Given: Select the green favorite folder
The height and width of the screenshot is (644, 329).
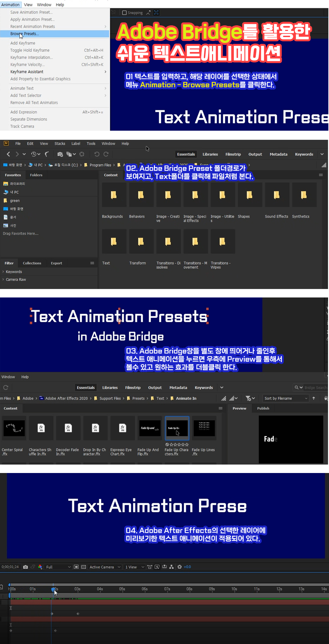Looking at the screenshot, I should (15, 201).
